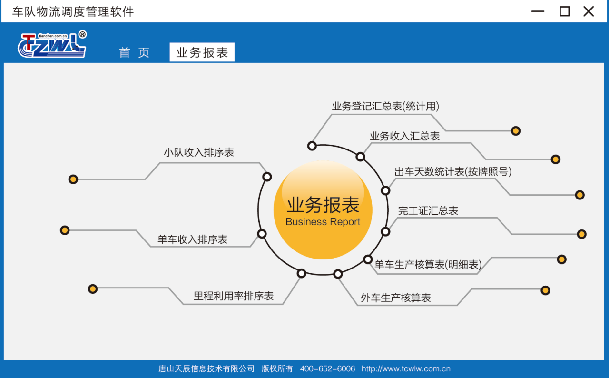Screen dimensions: 610x378
Task: Click orange dot at end of 业务登记汇总表 line
Action: [516, 131]
